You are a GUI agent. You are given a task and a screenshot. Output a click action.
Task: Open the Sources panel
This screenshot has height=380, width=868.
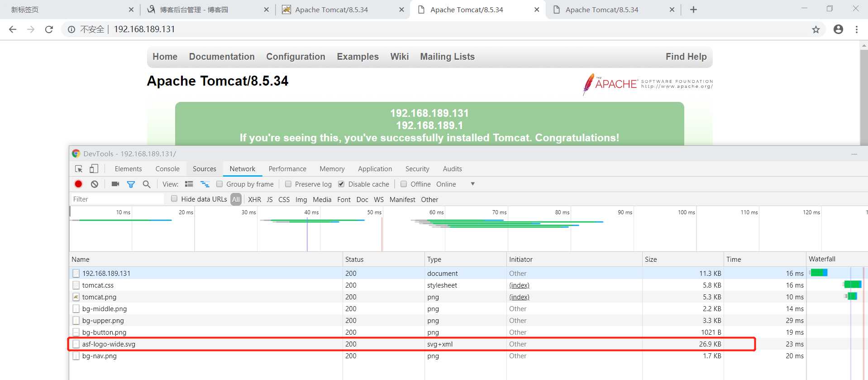(x=205, y=169)
